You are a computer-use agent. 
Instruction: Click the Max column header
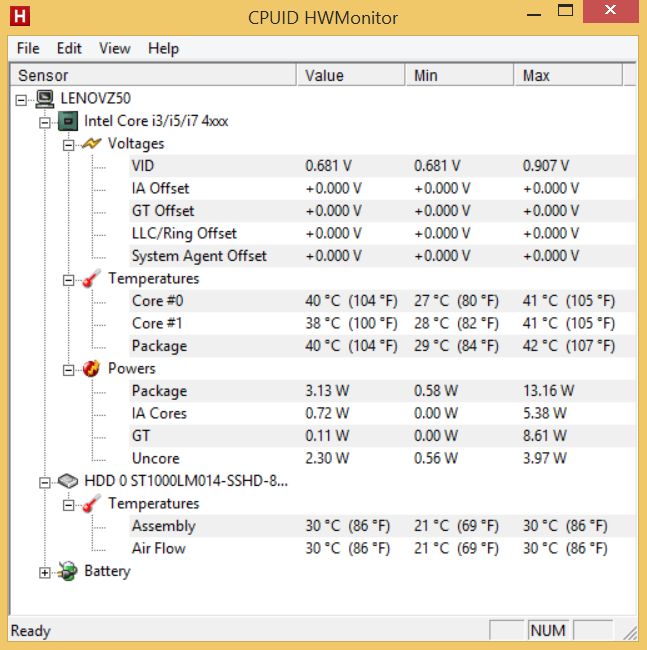pos(568,75)
